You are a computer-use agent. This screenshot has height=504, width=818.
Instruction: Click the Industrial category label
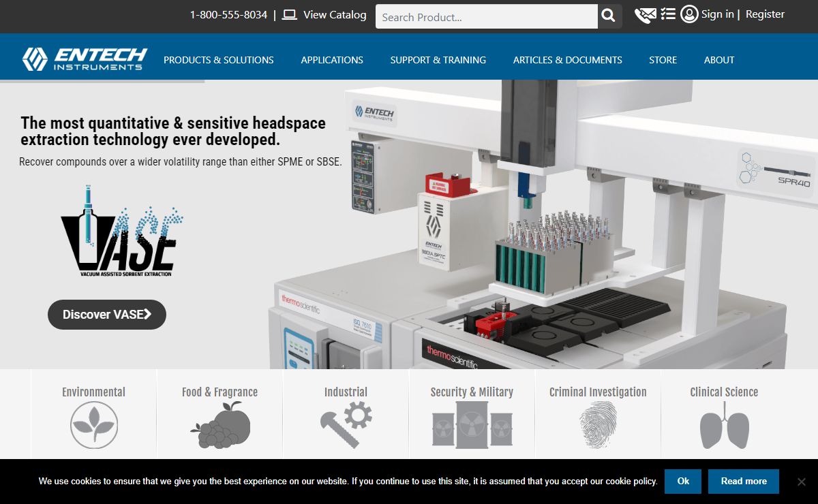(x=346, y=392)
